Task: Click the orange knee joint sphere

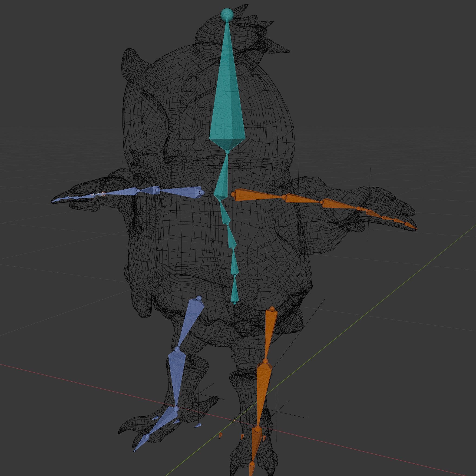Action: click(265, 361)
